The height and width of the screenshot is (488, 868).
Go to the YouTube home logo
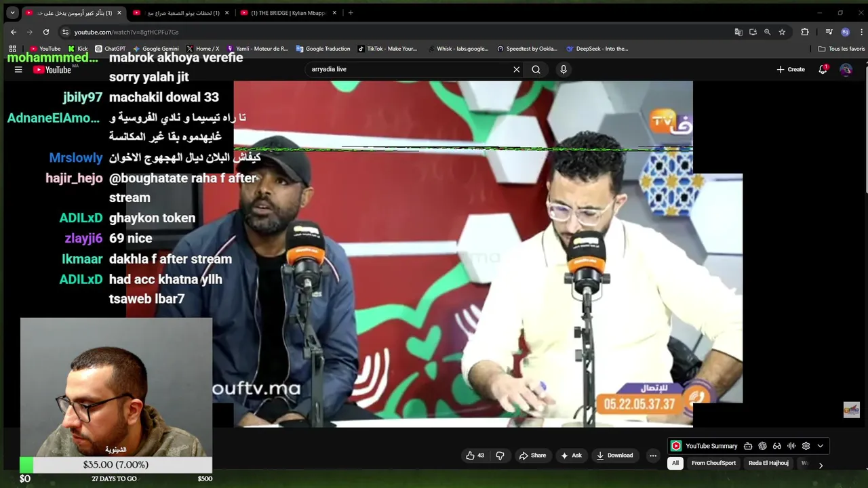(x=52, y=69)
